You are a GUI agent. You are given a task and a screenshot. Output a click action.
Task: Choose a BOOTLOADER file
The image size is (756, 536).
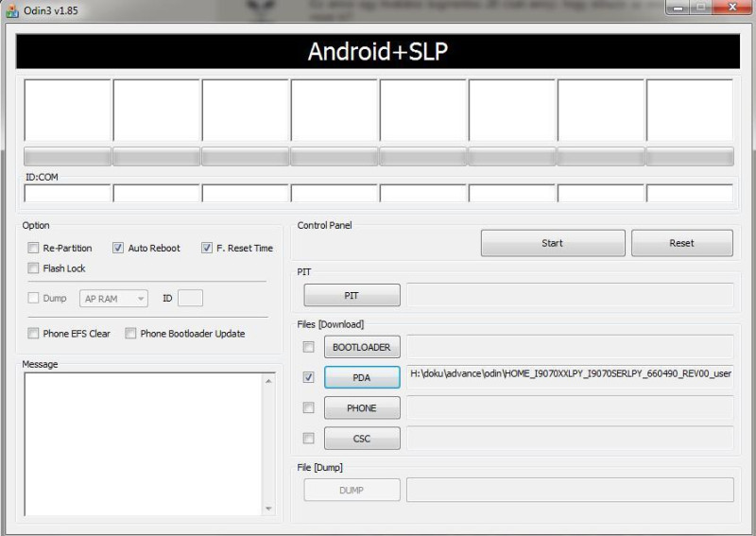(362, 347)
